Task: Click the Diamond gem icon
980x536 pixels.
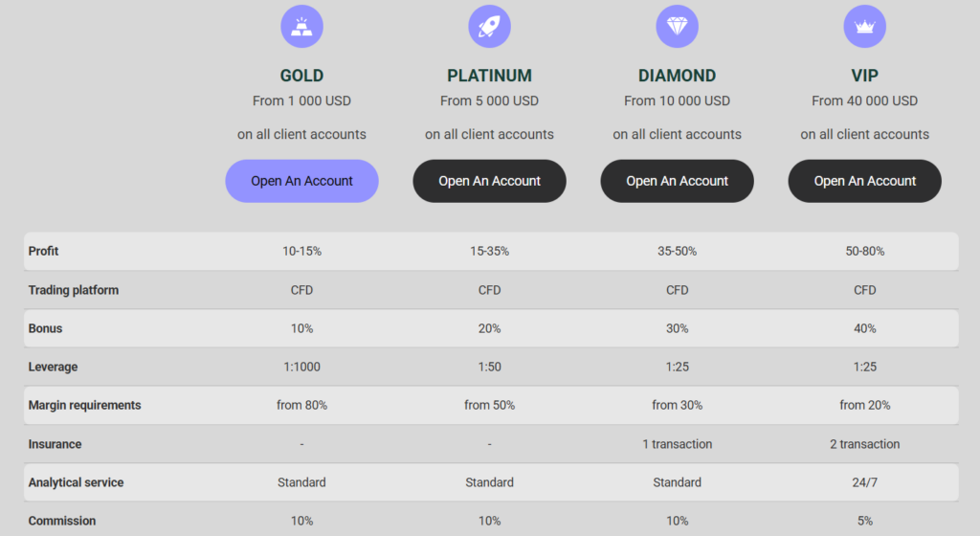Action: pyautogui.click(x=677, y=27)
